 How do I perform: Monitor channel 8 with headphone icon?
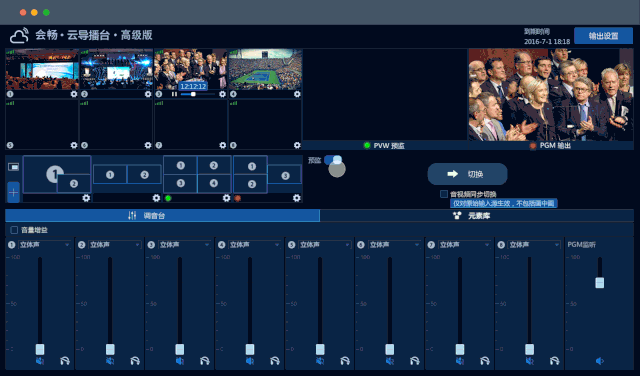[x=555, y=361]
